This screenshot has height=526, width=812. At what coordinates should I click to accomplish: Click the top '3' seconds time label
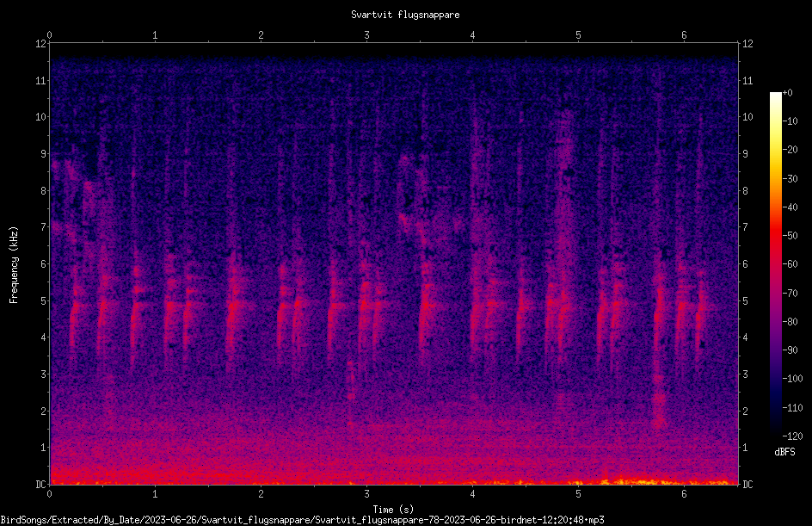[366, 34]
